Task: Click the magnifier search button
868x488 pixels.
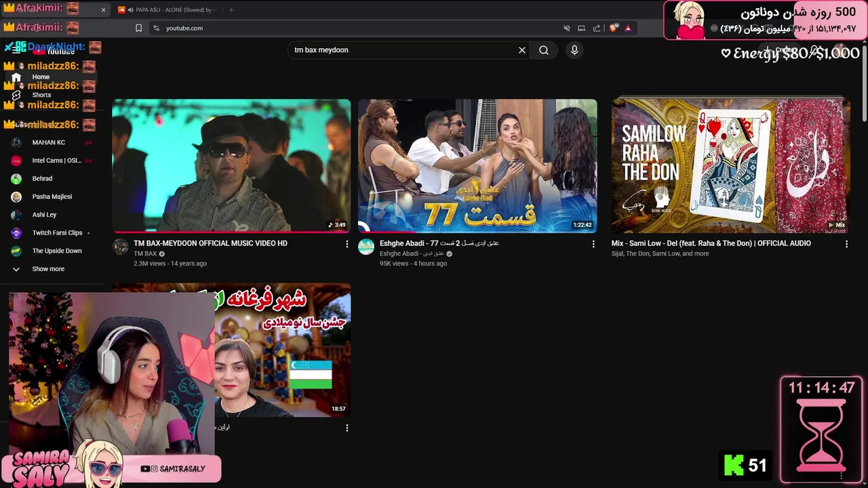Action: [x=544, y=50]
